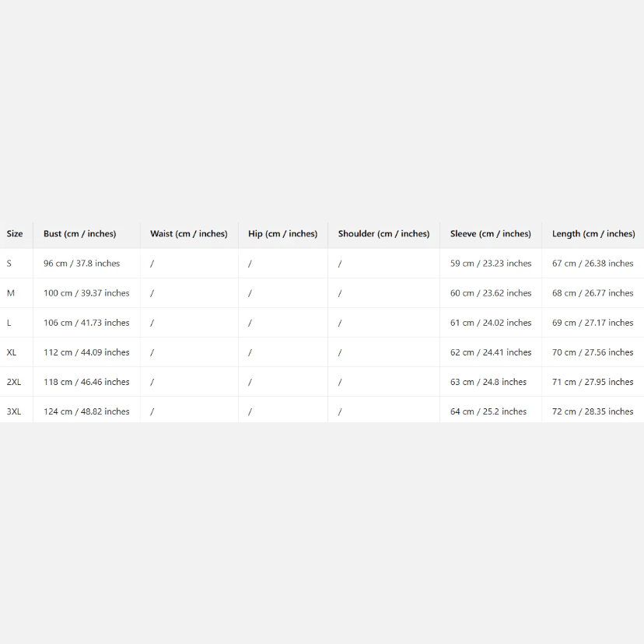Screen dimensions: 644x644
Task: Click the Hip (cm / inches) header
Action: [x=282, y=233]
